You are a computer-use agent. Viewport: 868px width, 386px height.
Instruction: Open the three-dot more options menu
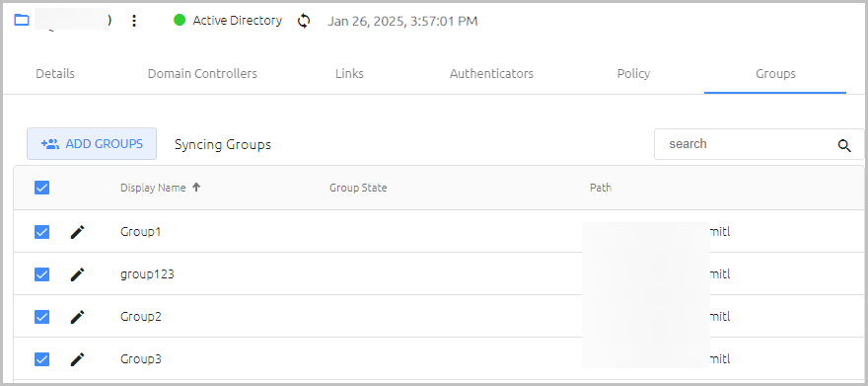click(x=134, y=21)
